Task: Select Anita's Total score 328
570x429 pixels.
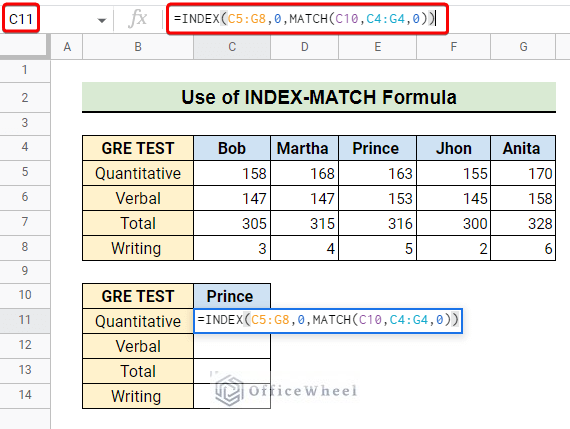Action: pos(523,223)
